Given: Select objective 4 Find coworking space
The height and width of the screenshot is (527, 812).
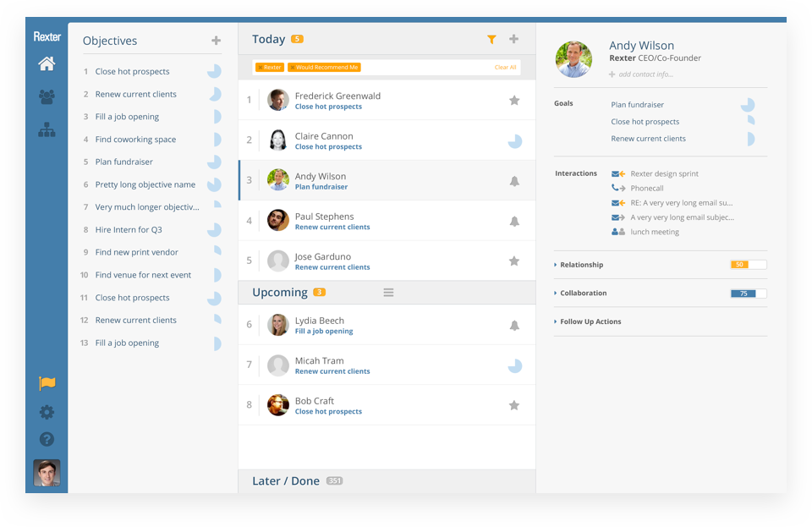Looking at the screenshot, I should coord(135,140).
